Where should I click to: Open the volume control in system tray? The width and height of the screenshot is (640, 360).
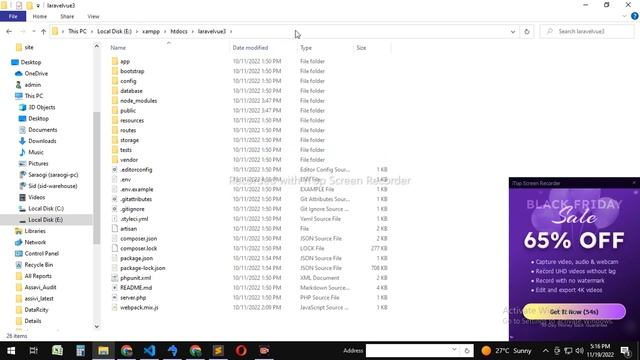coord(580,351)
